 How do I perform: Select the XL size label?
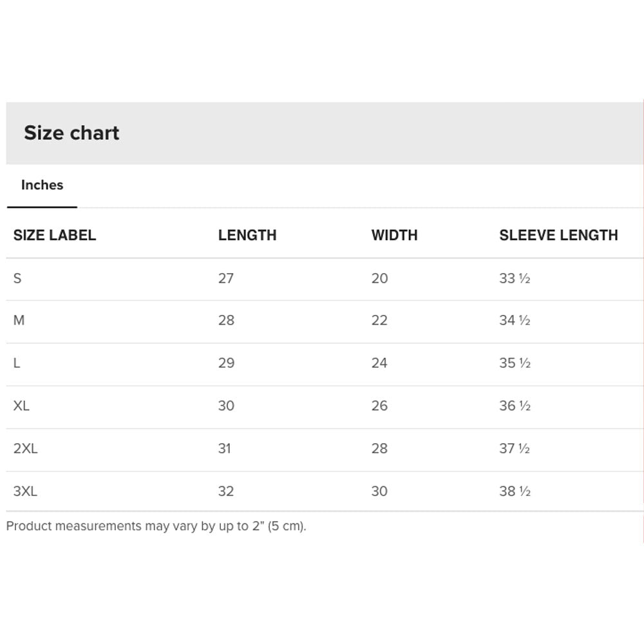coord(21,406)
